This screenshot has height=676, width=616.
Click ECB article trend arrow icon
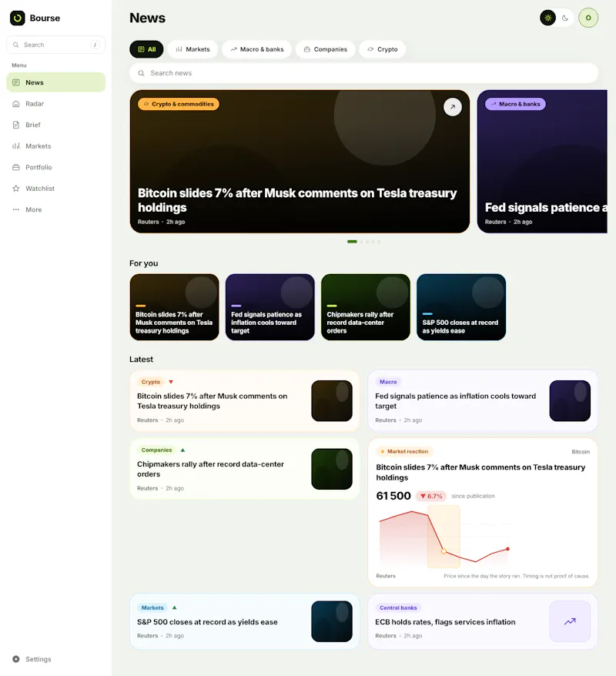click(x=570, y=621)
